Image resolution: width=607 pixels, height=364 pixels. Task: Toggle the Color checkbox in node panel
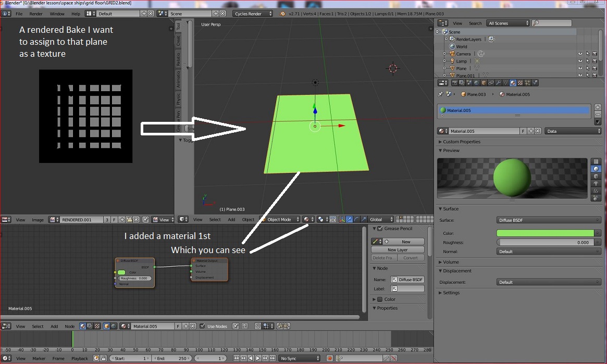click(380, 299)
